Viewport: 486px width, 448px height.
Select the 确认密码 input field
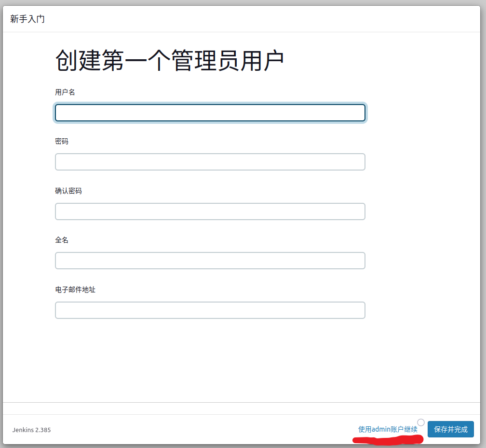[210, 211]
